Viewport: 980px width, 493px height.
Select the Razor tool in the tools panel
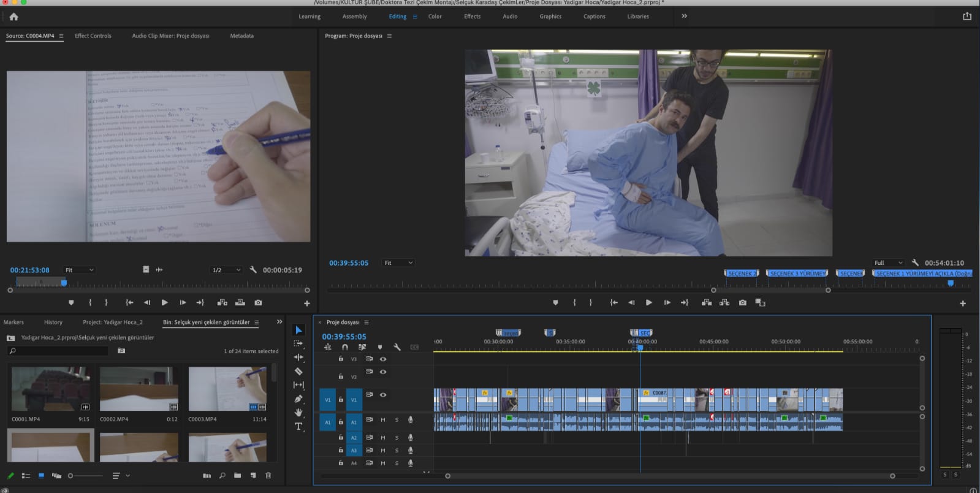pos(298,371)
